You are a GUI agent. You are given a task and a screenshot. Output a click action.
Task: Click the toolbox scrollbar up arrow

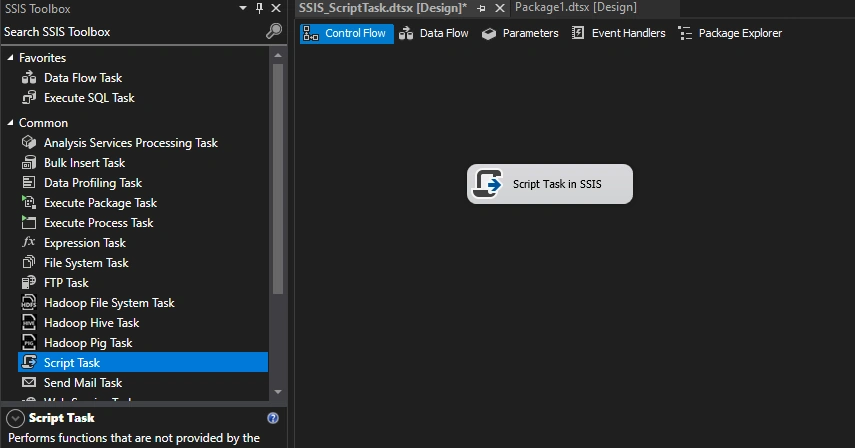(278, 55)
